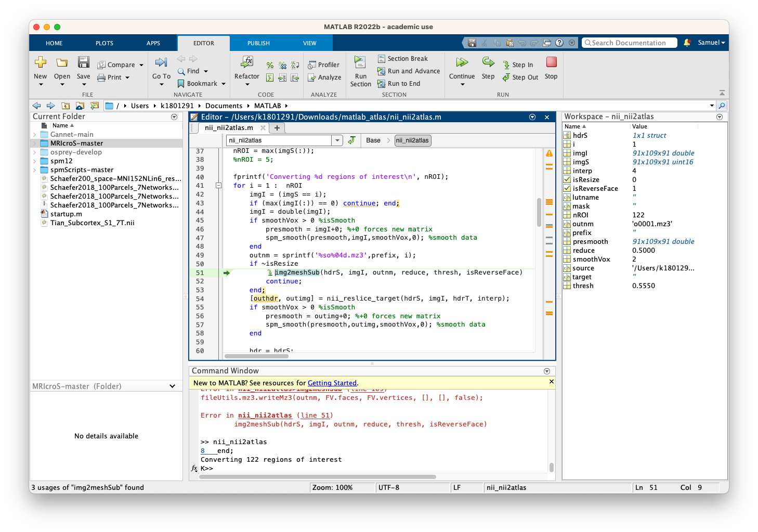
Task: Click the Step Out icon
Action: click(506, 77)
